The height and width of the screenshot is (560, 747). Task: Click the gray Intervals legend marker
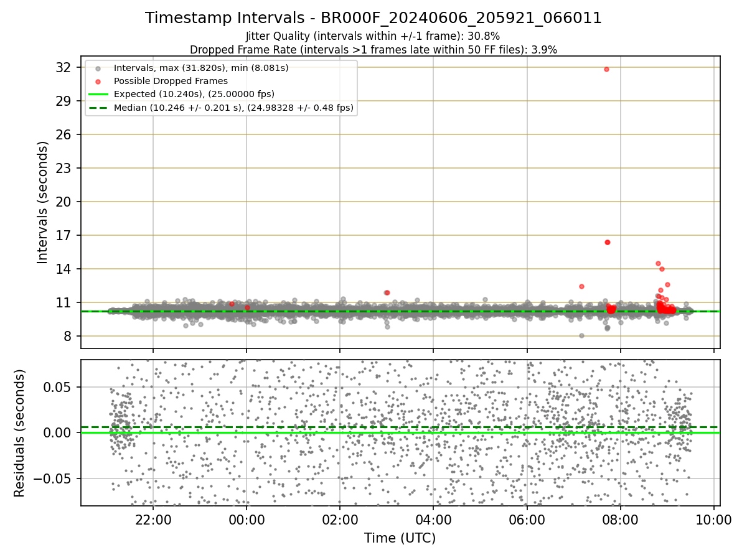pyautogui.click(x=97, y=68)
